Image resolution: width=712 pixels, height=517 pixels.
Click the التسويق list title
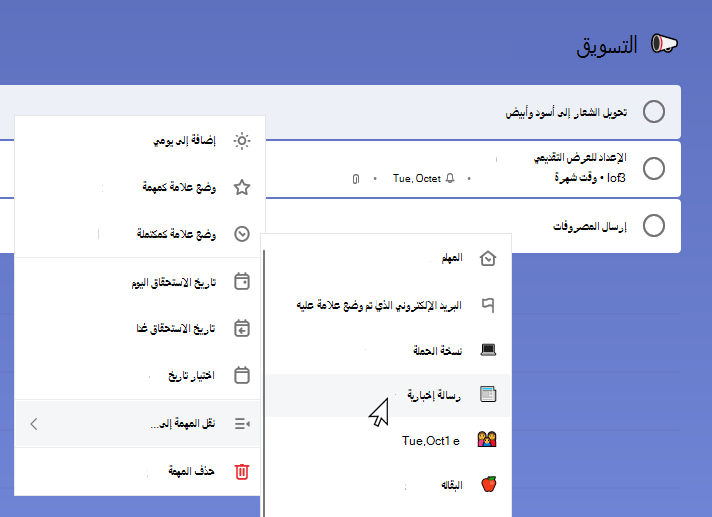click(607, 45)
